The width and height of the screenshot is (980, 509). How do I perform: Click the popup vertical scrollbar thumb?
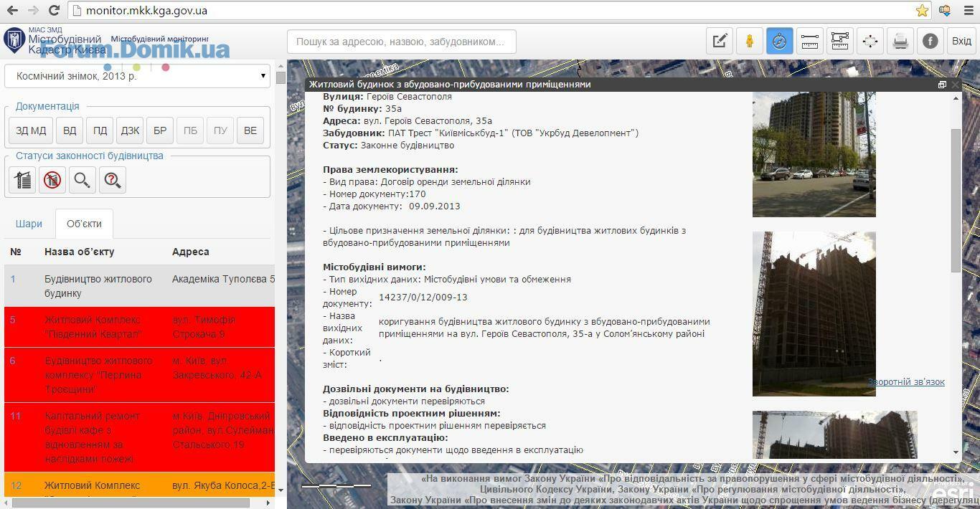click(x=956, y=201)
